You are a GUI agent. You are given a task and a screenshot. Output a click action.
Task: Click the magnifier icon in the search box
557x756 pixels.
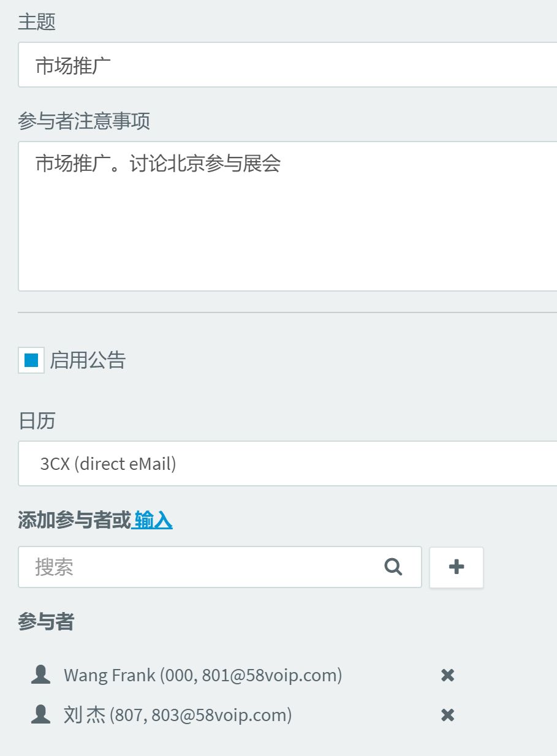(393, 567)
